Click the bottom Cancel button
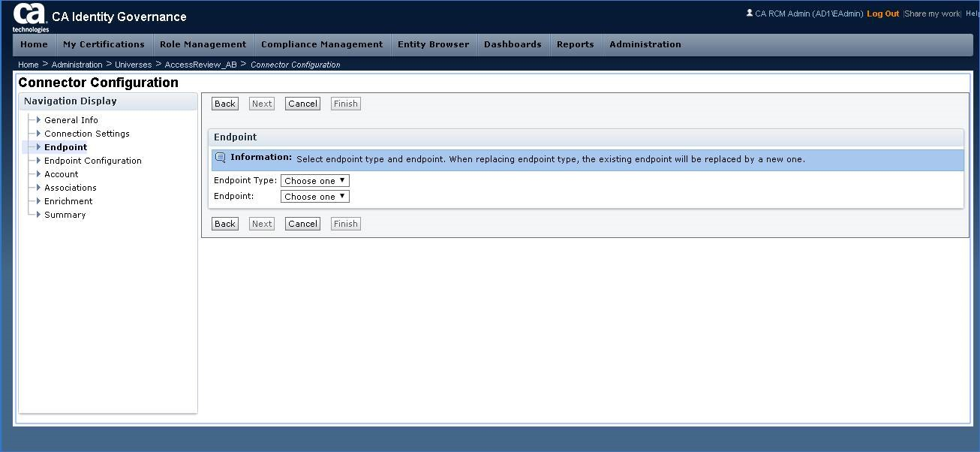The width and height of the screenshot is (980, 452). tap(303, 224)
